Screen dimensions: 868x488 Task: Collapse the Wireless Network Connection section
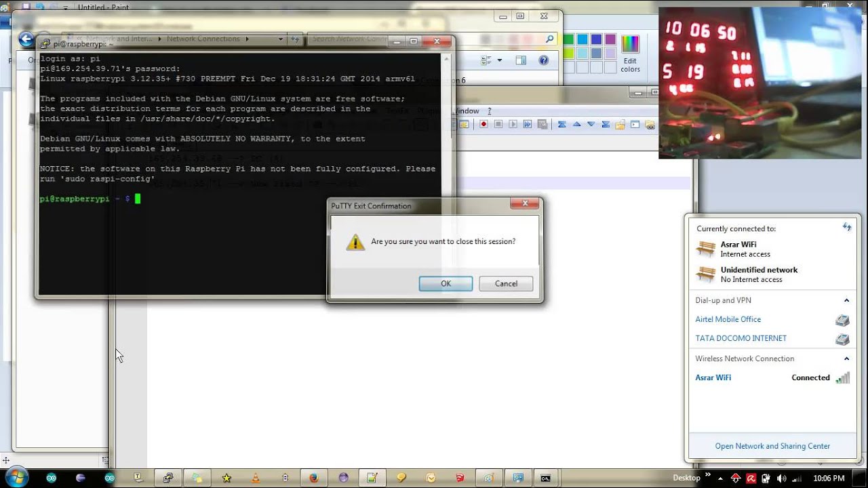(846, 359)
